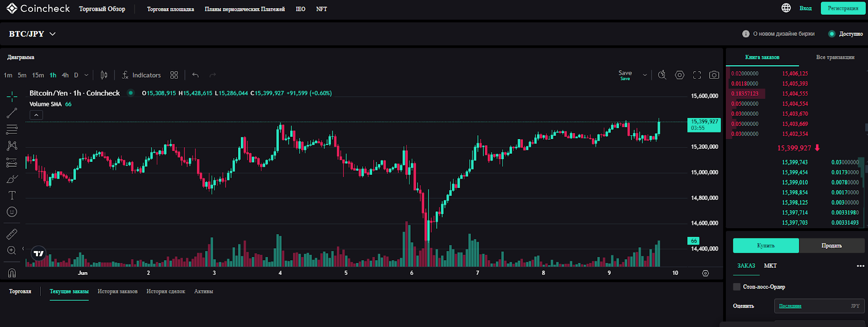The height and width of the screenshot is (327, 868).
Task: Enable the Стоп-лосс-Ордер checkbox
Action: tap(737, 287)
